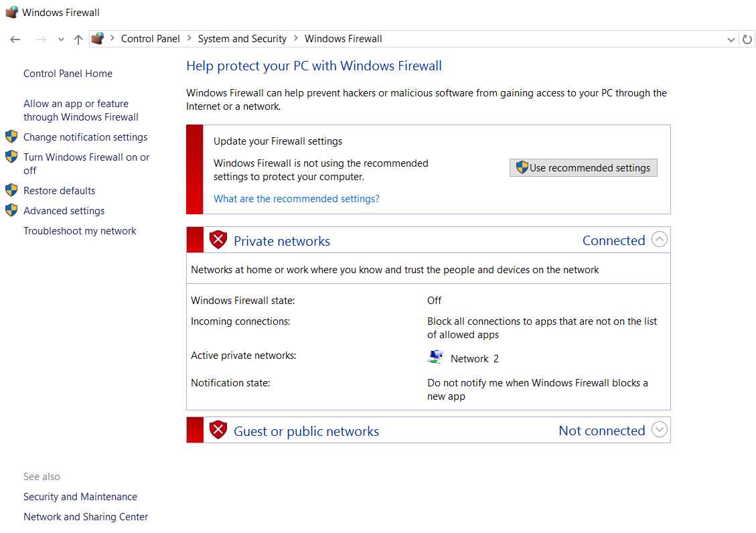Click Active private networks label

pyautogui.click(x=244, y=356)
